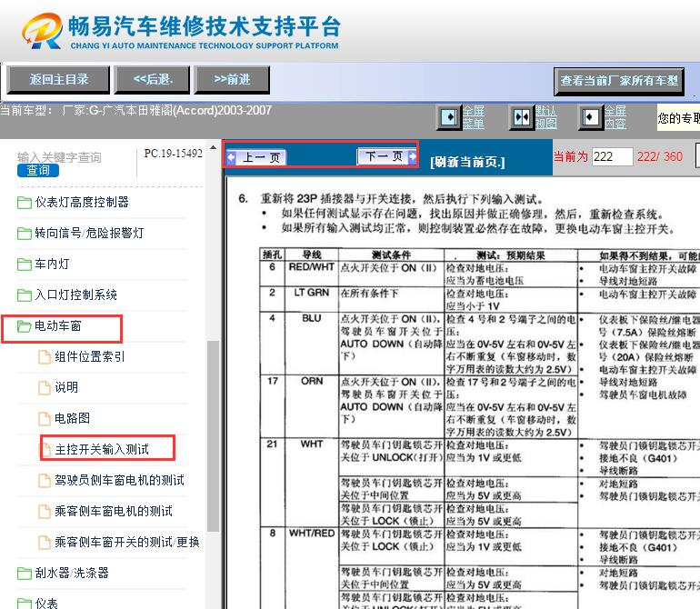Go to previous page with 上一页
Viewport: 700px width, 609px height.
click(x=256, y=157)
